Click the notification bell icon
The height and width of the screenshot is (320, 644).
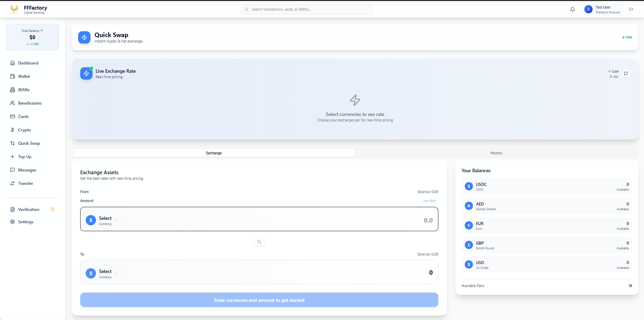(x=572, y=10)
